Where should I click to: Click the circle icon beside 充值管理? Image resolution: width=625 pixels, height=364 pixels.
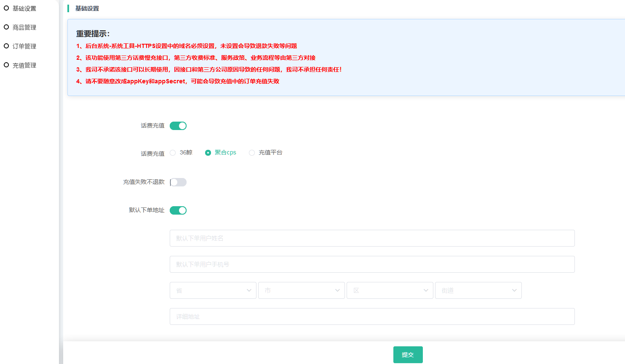6,65
